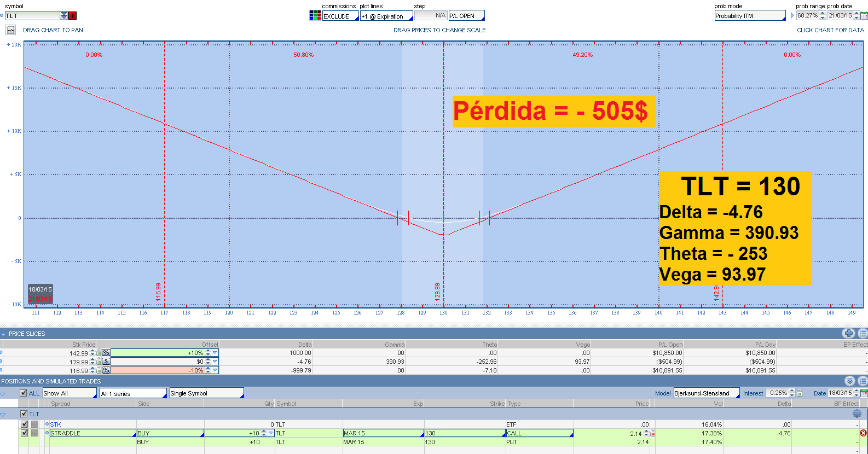
Task: Open the prob mode Probability ITM dropdown
Action: pos(750,16)
